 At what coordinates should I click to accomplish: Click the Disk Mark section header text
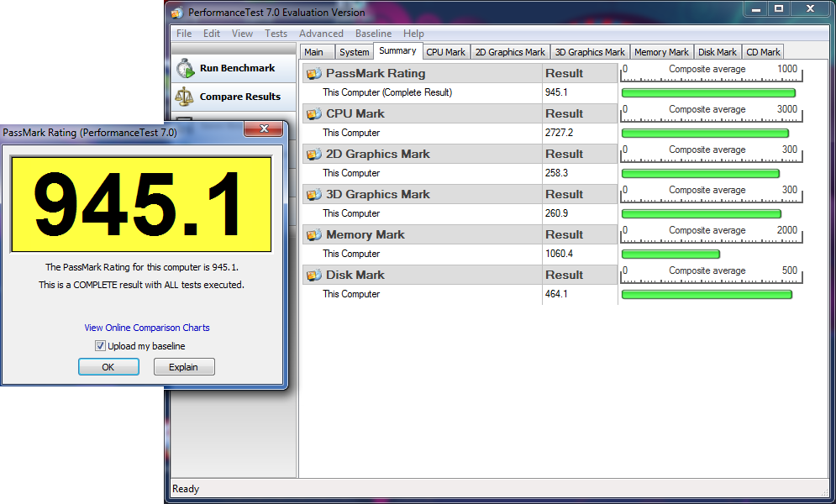(355, 275)
